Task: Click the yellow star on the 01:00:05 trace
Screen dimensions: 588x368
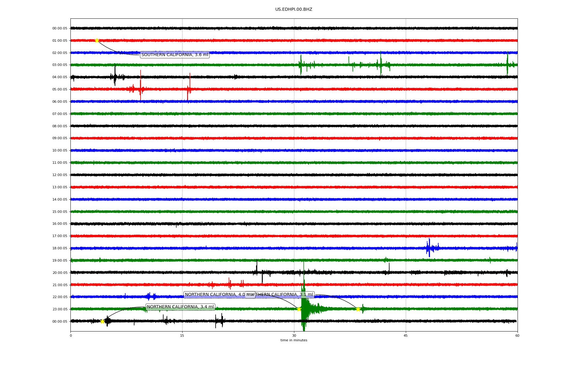Action: tap(97, 40)
